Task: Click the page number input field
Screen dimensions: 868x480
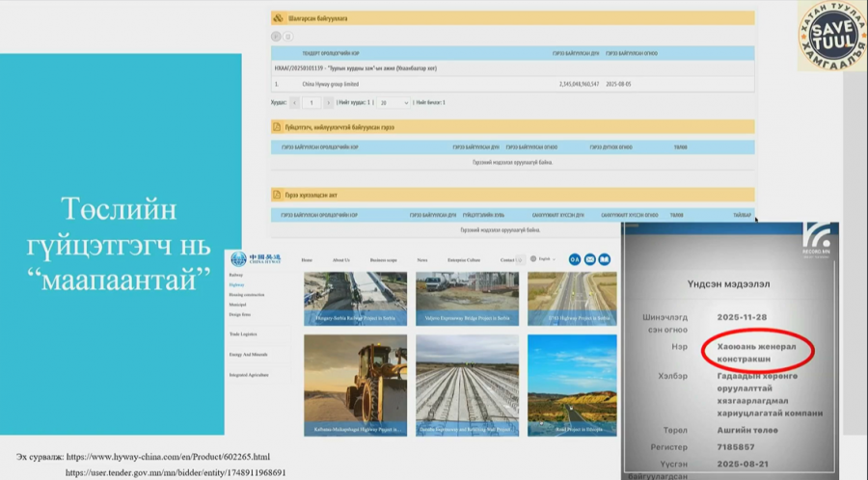Action: coord(312,102)
